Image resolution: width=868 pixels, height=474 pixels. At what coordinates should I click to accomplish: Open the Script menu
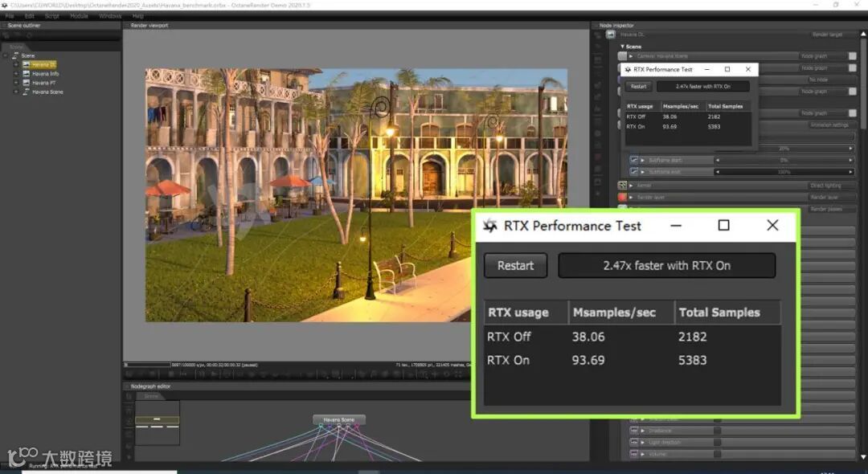tap(51, 16)
